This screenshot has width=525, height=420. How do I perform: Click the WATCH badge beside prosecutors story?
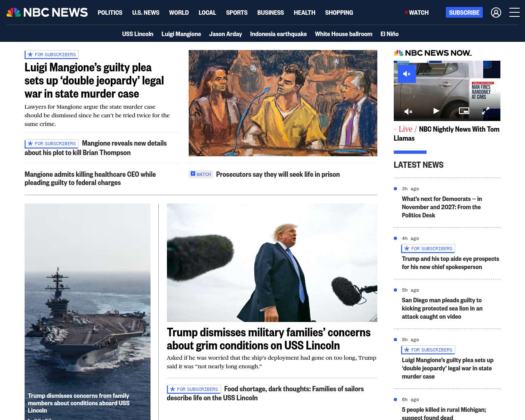tap(201, 174)
